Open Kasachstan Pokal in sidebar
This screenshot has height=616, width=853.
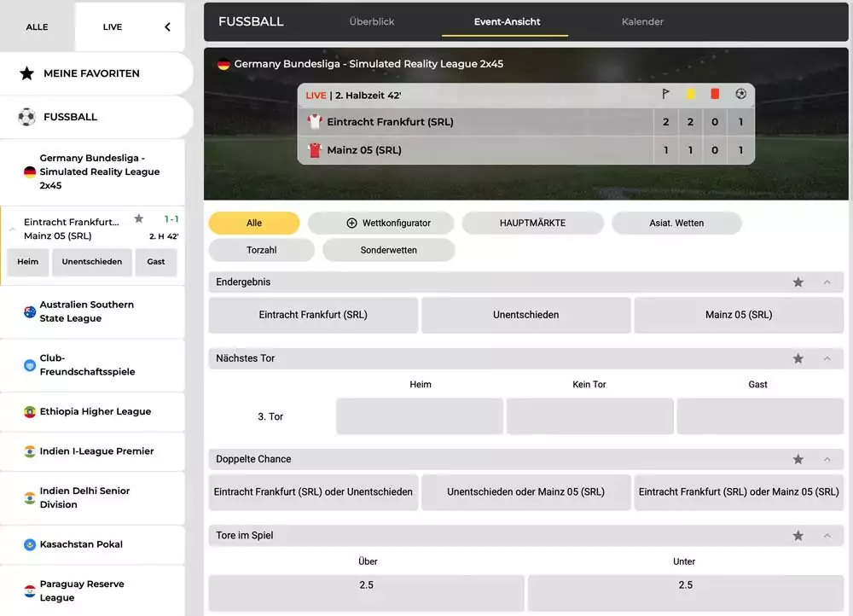(92, 544)
